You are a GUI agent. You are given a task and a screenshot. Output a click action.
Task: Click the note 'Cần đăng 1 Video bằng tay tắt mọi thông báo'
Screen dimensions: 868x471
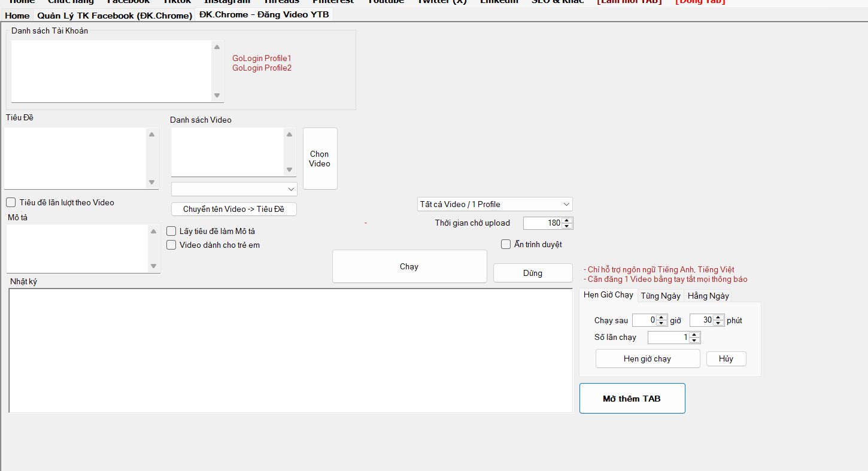click(666, 279)
